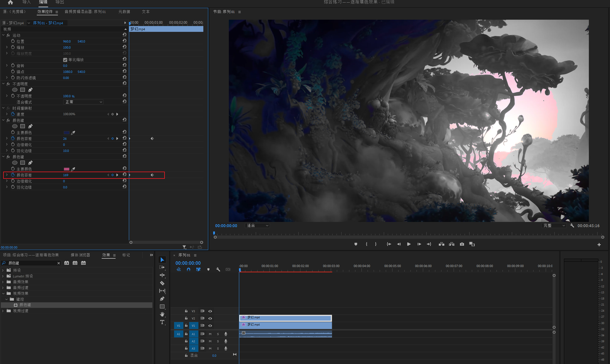Screen dimensions: 610x364
Task: Mute audio track A1
Action: [x=210, y=334]
